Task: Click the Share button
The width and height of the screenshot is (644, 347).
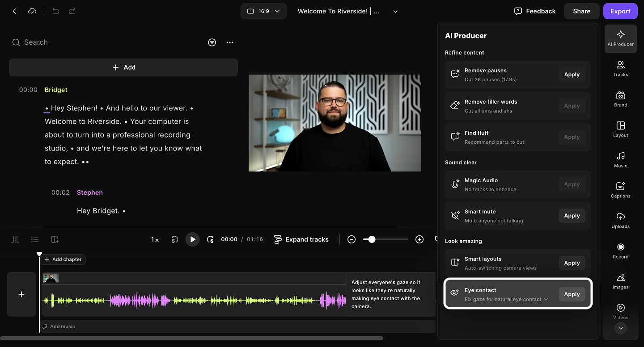Action: pyautogui.click(x=582, y=11)
